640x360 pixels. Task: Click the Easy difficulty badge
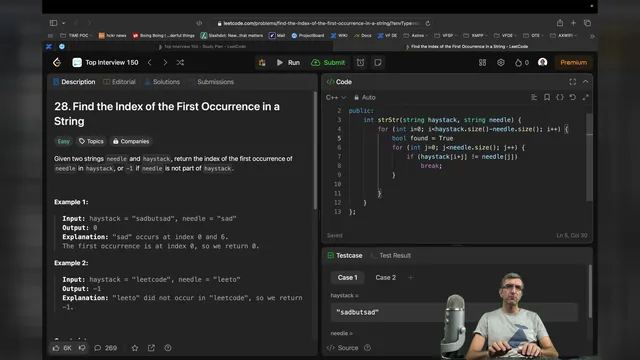[63, 141]
